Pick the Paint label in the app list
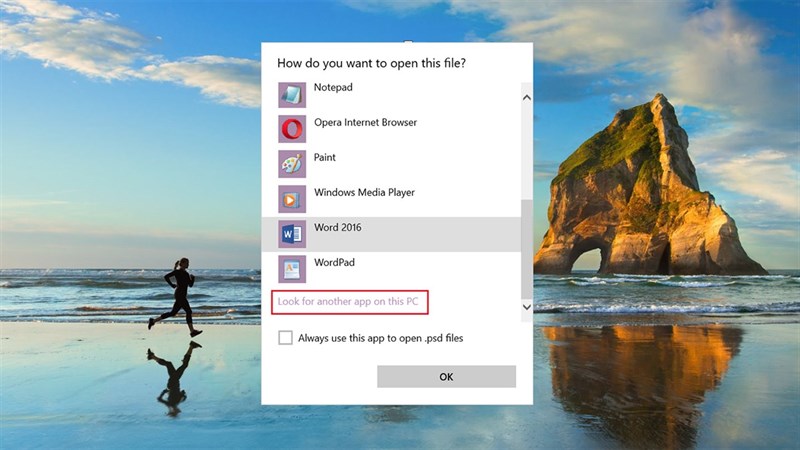Viewport: 800px width, 450px height. (x=325, y=158)
